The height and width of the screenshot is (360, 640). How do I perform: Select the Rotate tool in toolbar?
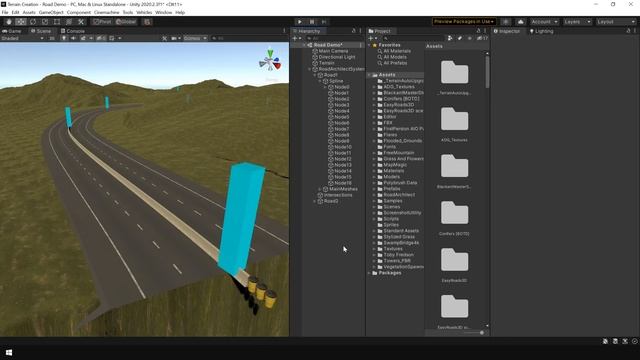pyautogui.click(x=33, y=22)
